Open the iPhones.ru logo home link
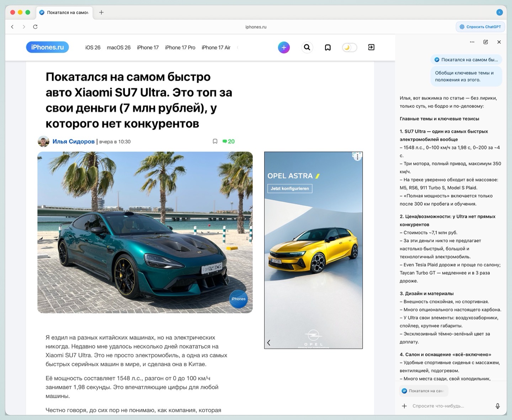The image size is (512, 420). (47, 47)
